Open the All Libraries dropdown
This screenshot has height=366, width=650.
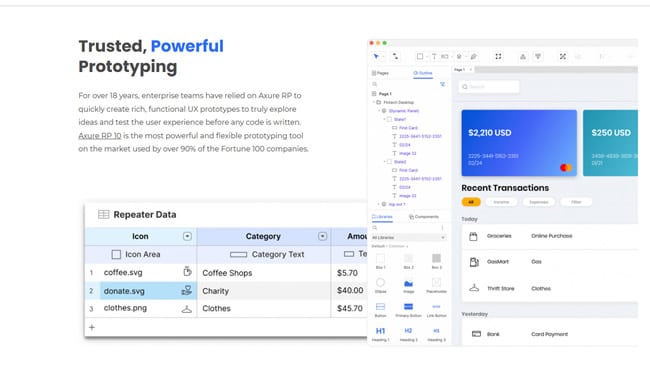coord(408,238)
